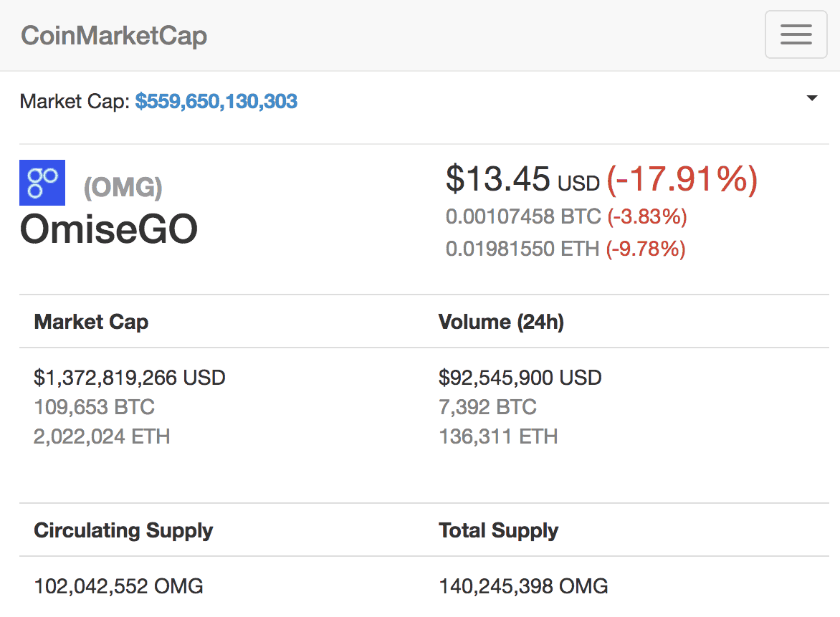Select market cap $1,372,819,266 USD value
This screenshot has height=617, width=840.
pyautogui.click(x=130, y=378)
